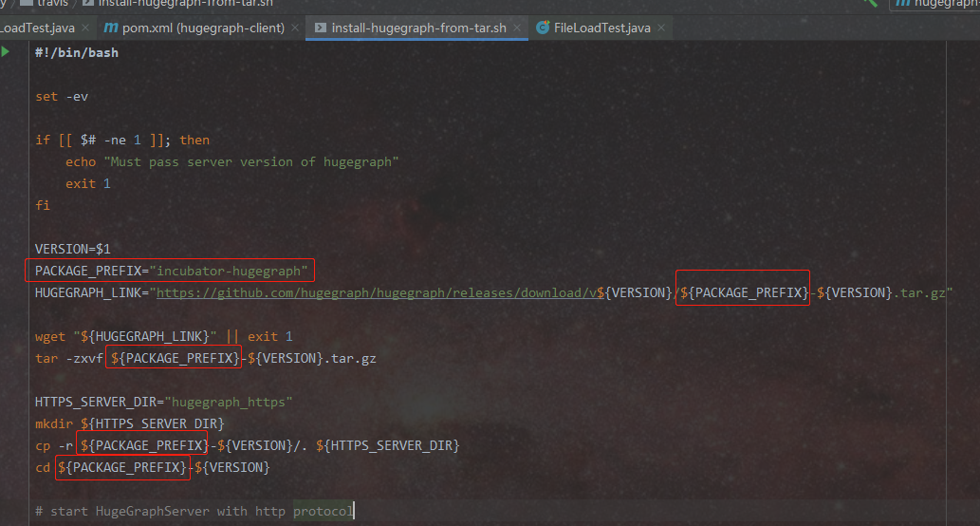Click the 'cp -r' command line
This screenshot has height=526, width=980.
247,445
